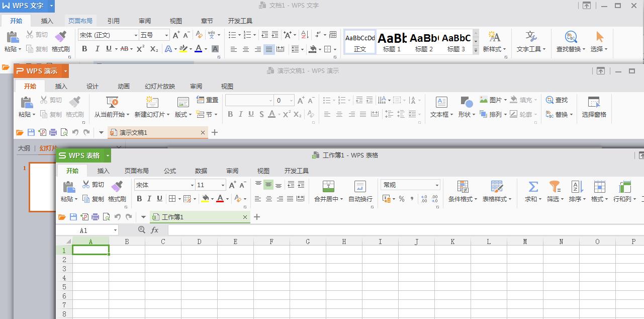Toggle italic in WPS Spreadsheets ribbon

click(x=149, y=199)
